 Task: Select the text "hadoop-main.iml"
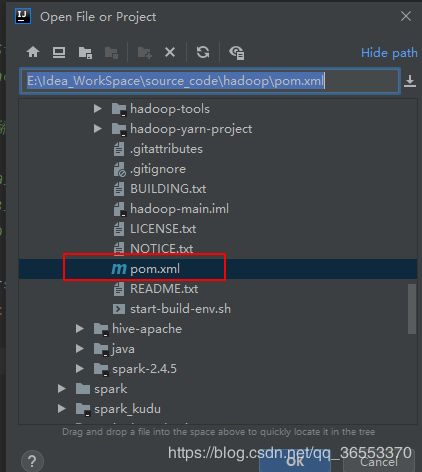[x=179, y=209]
